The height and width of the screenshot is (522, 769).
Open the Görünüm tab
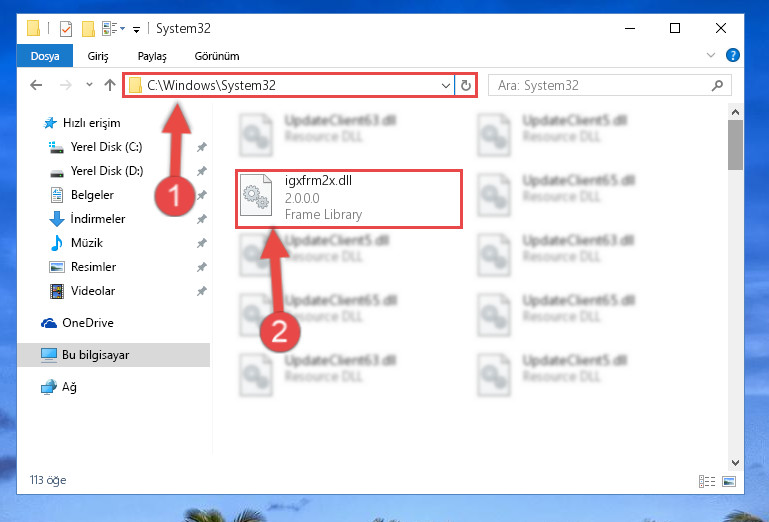tap(217, 56)
